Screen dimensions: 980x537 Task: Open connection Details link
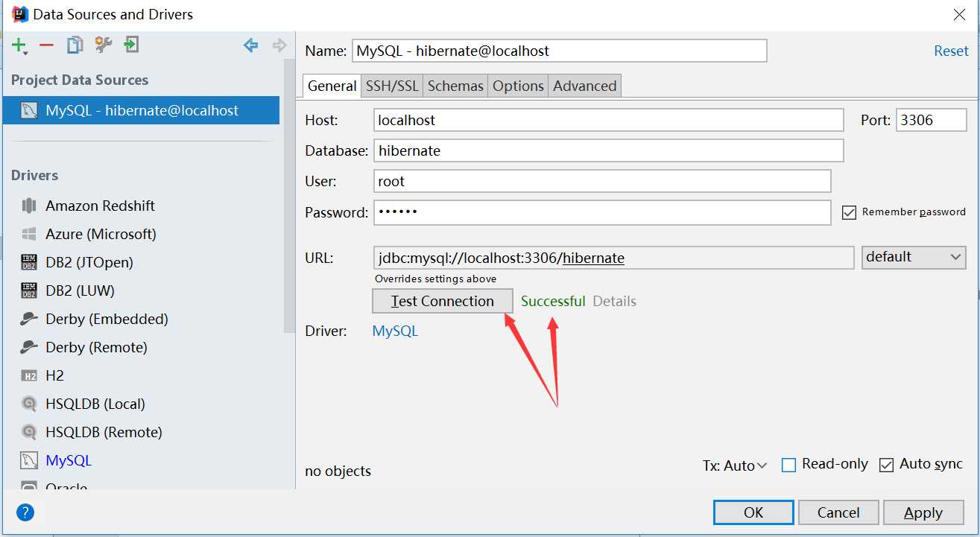614,302
